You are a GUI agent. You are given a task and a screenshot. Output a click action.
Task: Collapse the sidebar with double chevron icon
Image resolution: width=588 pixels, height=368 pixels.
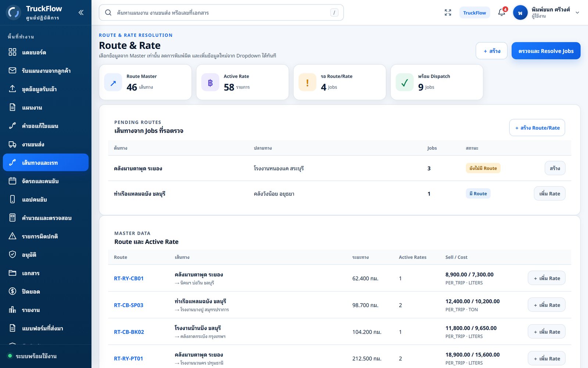click(x=81, y=13)
